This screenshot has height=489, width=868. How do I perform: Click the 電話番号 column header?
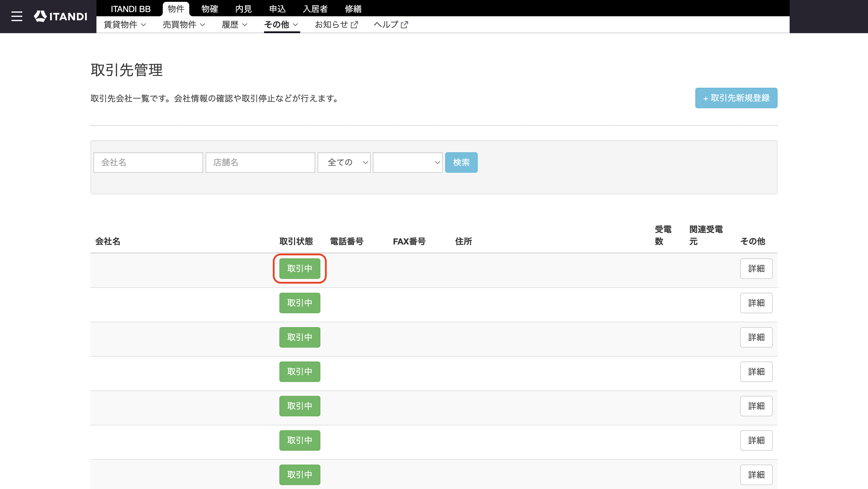[x=346, y=241]
